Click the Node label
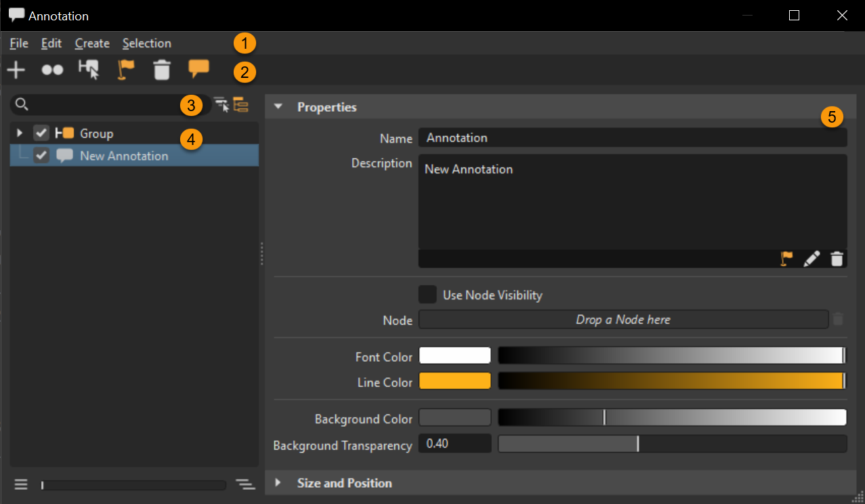865x504 pixels. [398, 320]
